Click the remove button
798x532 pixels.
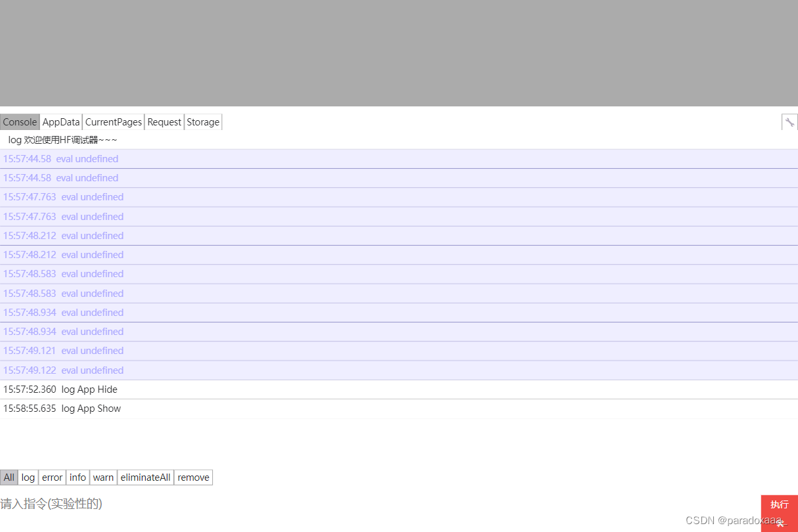(193, 477)
